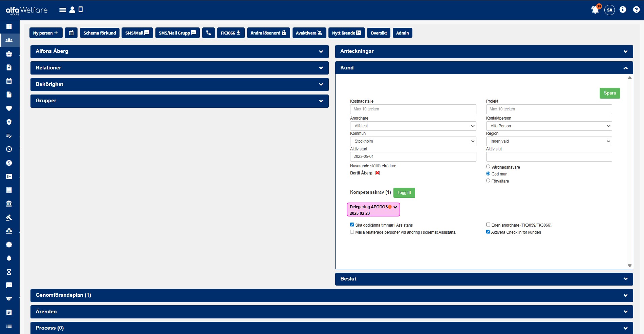Viewport: 644px width, 334px height.
Task: Open the clock icon in sidebar
Action: tap(9, 149)
